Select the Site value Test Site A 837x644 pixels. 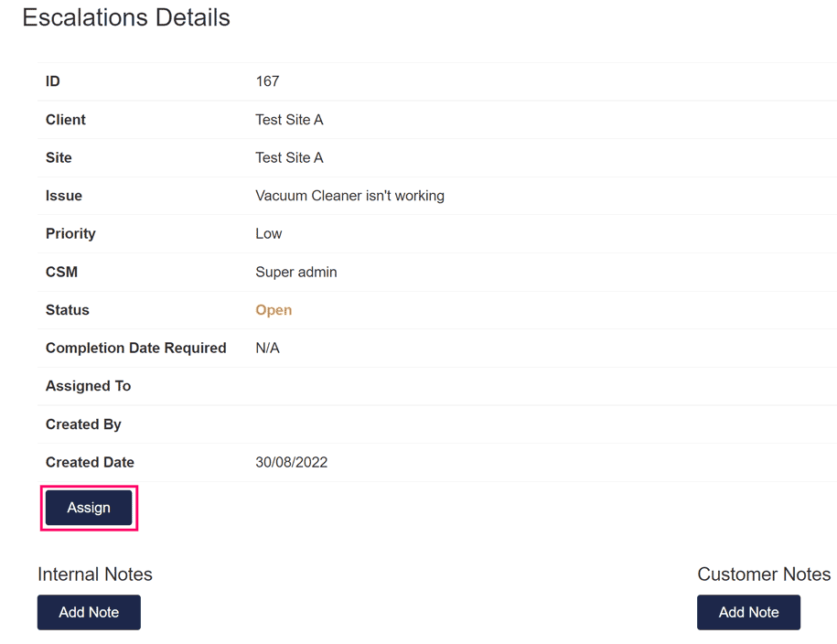coord(289,157)
